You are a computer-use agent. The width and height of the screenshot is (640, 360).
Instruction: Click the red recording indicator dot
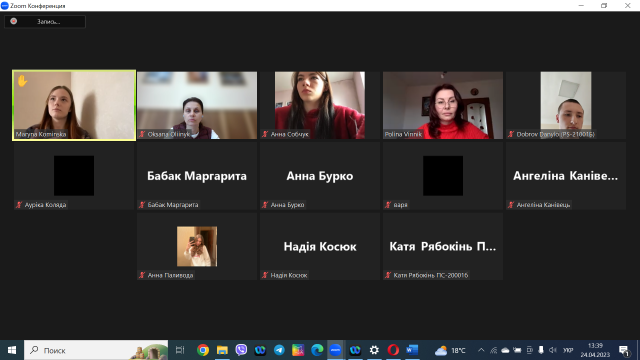pyautogui.click(x=13, y=21)
